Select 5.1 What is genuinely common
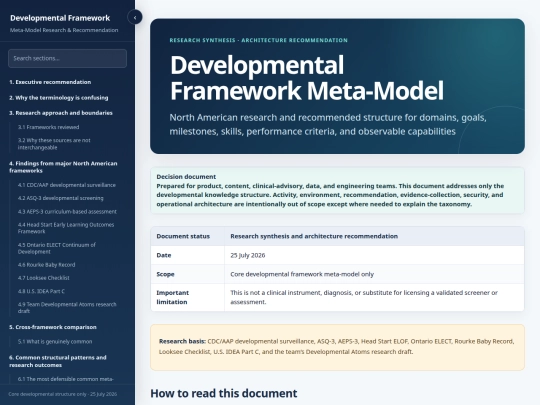The height and width of the screenshot is (405, 540). (x=55, y=342)
